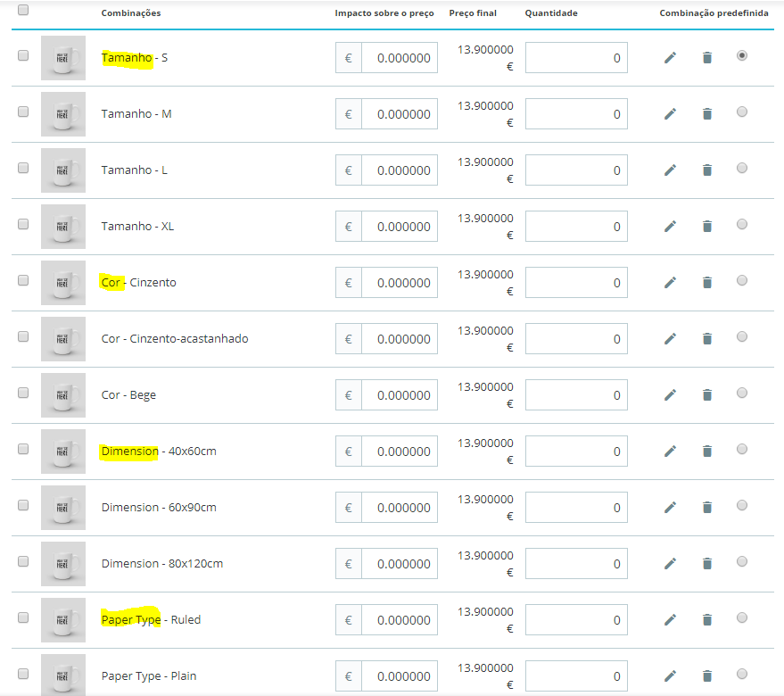784x696 pixels.
Task: Edit the Cor - Cinzento combination
Action: [670, 283]
